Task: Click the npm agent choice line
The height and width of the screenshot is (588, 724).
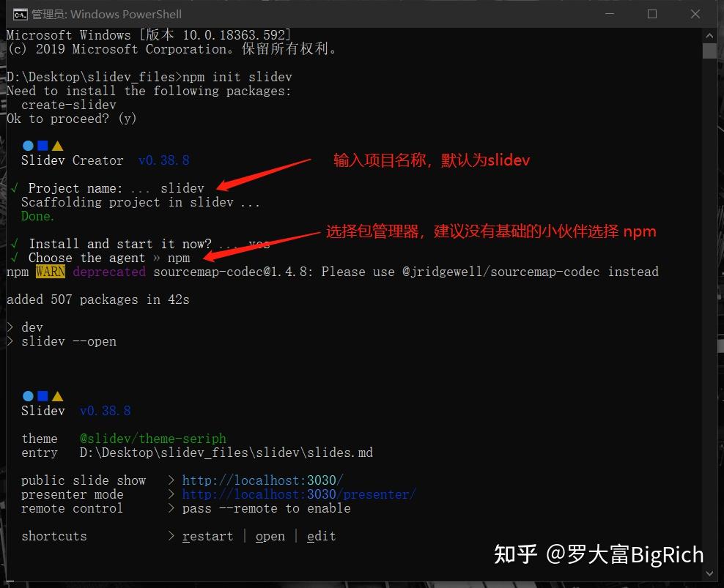Action: pyautogui.click(x=179, y=257)
